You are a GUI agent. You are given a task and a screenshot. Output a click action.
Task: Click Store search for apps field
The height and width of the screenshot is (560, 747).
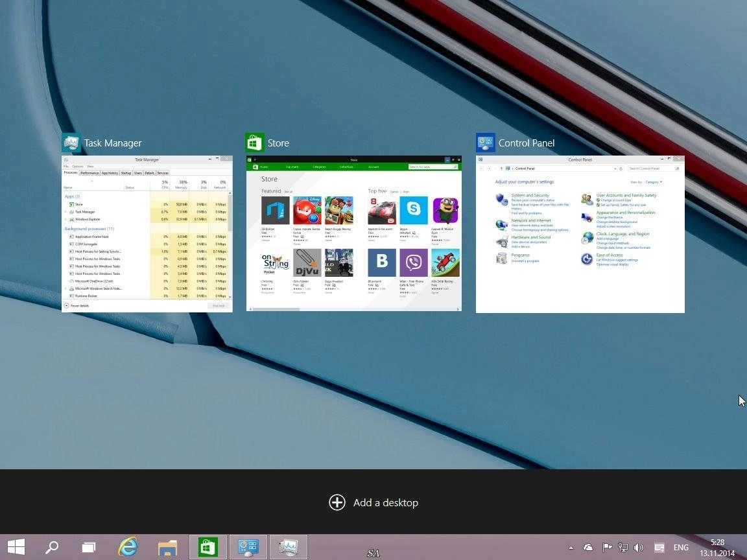click(433, 167)
